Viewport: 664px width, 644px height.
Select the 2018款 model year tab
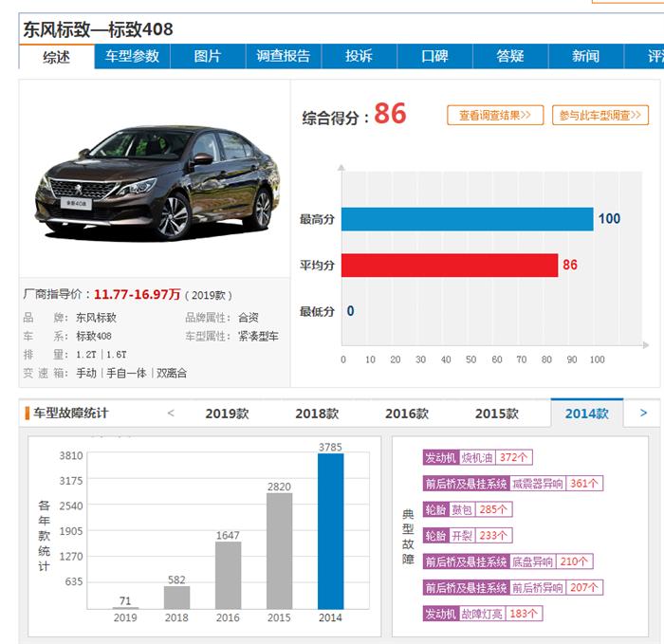(317, 414)
